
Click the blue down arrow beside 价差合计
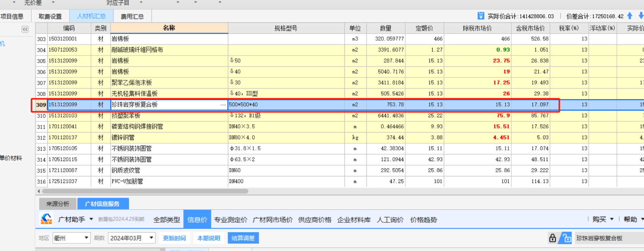[641, 16]
